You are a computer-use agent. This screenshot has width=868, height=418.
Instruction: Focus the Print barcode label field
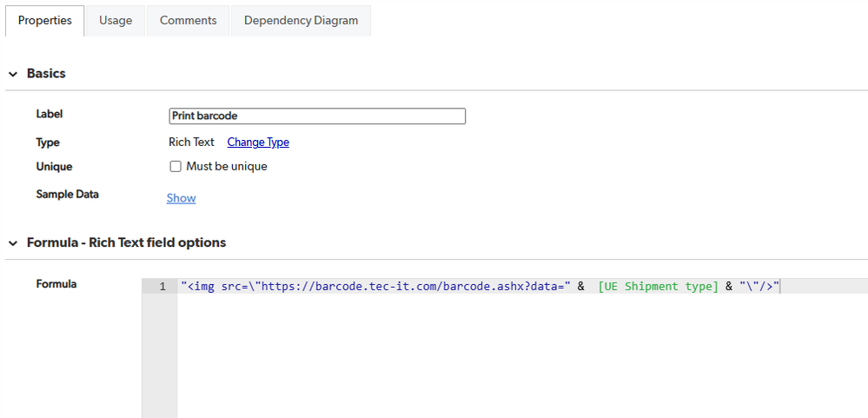317,116
